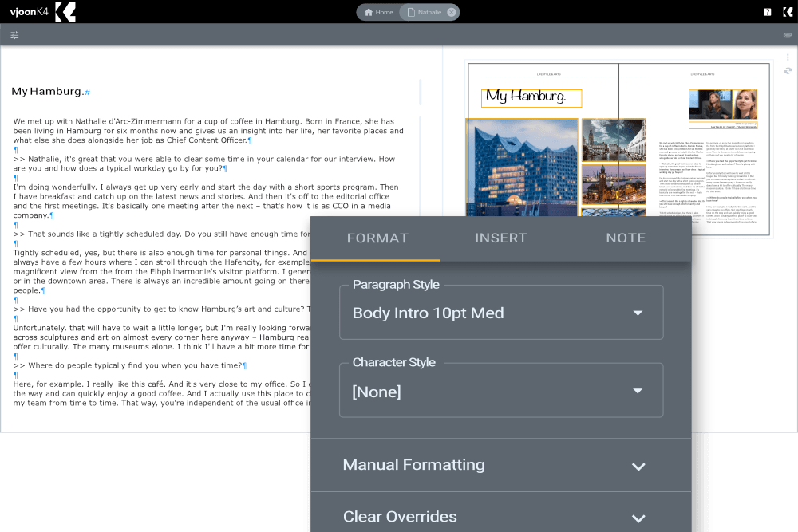This screenshot has width=798, height=532.
Task: Click the vjoon K4 logo
Action: point(43,12)
